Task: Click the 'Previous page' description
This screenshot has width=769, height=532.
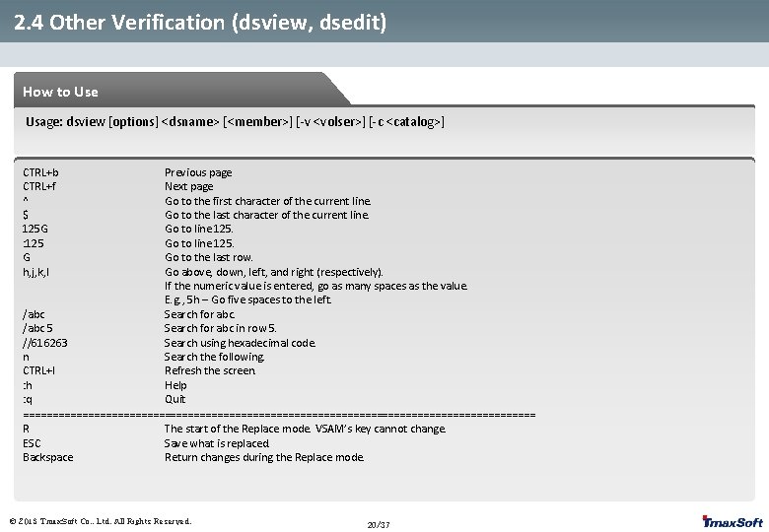Action: point(198,172)
